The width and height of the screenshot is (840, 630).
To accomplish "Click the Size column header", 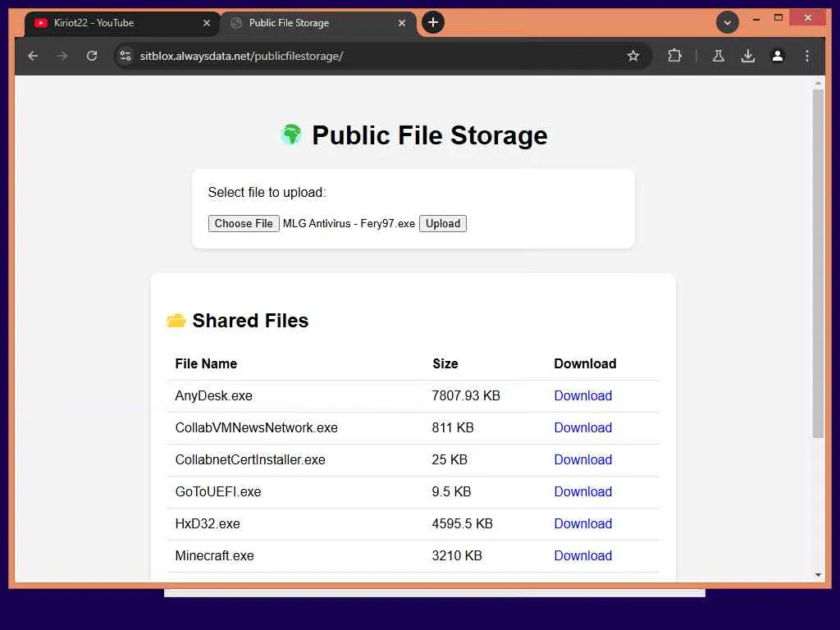I will [x=445, y=363].
